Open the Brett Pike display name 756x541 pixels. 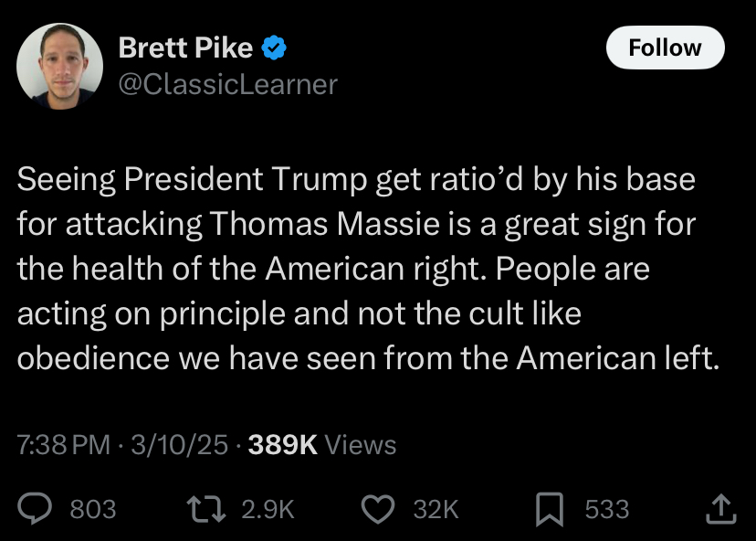pyautogui.click(x=185, y=48)
